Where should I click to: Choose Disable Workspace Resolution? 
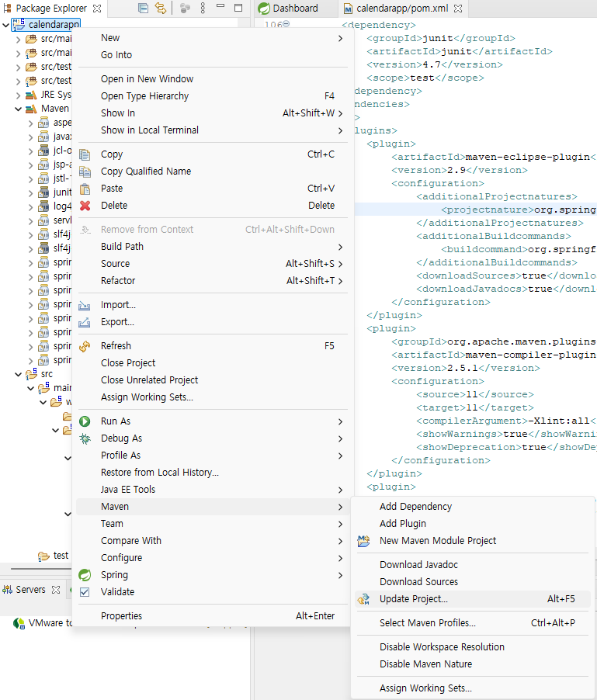click(x=474, y=647)
